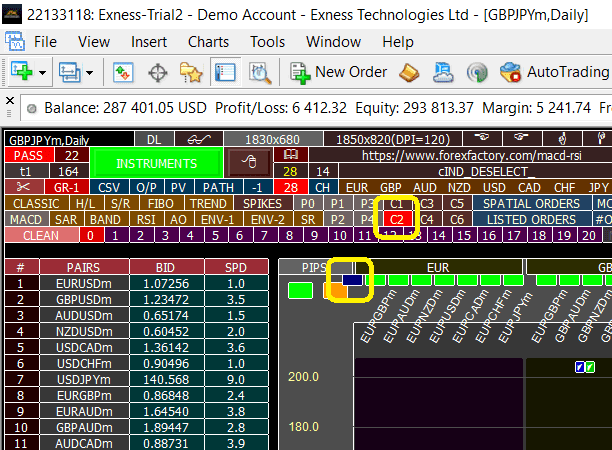Toggle the ENV-1 indicator button
Image resolution: width=612 pixels, height=450 pixels.
pos(217,219)
